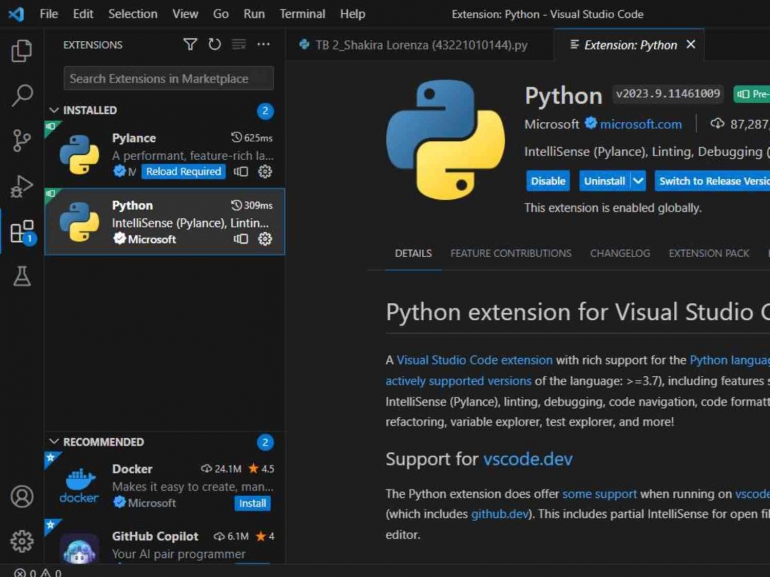This screenshot has width=770, height=577.
Task: Follow the Visual Studio Code extension link
Action: 474,360
